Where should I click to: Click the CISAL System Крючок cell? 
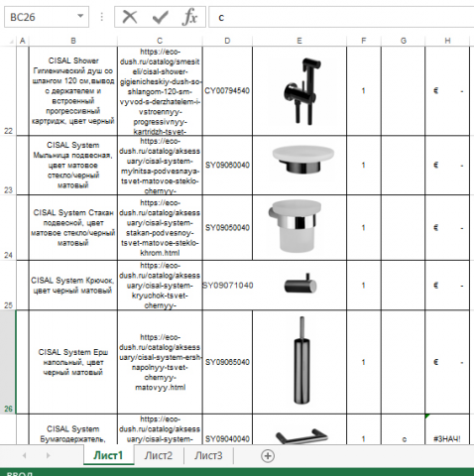(73, 285)
